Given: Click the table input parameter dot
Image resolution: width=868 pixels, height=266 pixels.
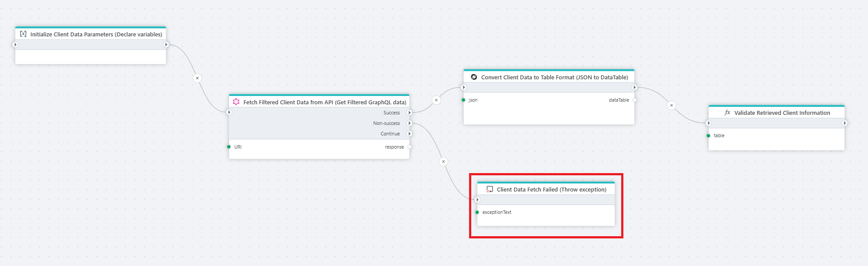Looking at the screenshot, I should click(708, 135).
